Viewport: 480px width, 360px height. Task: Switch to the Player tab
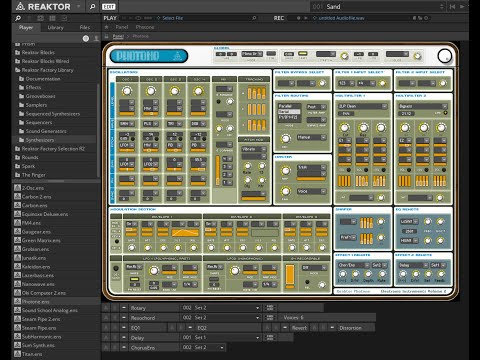26,27
